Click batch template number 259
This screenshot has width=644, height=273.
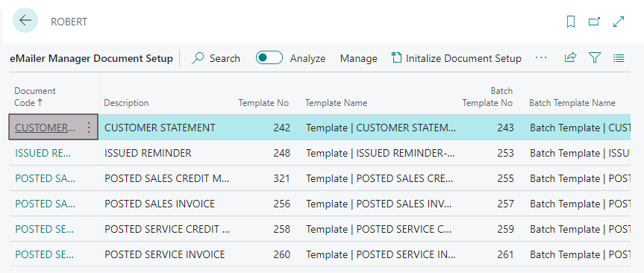505,229
